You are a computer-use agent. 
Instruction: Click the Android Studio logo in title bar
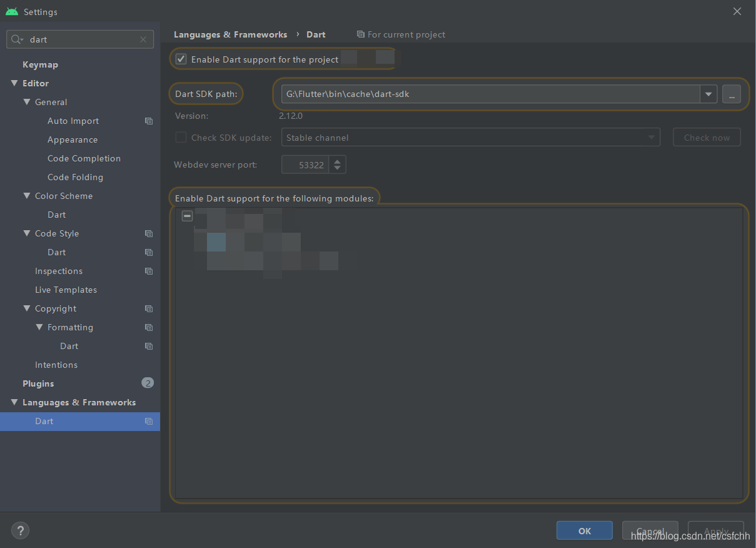[12, 12]
